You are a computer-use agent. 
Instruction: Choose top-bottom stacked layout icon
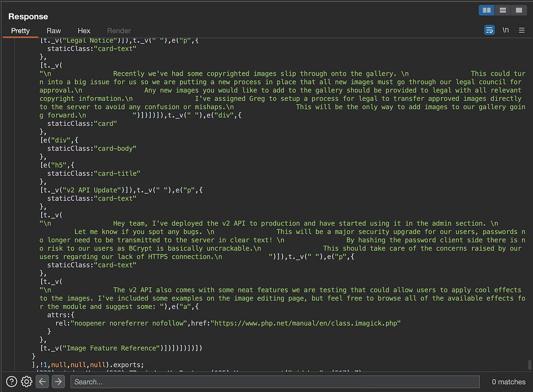pos(503,10)
